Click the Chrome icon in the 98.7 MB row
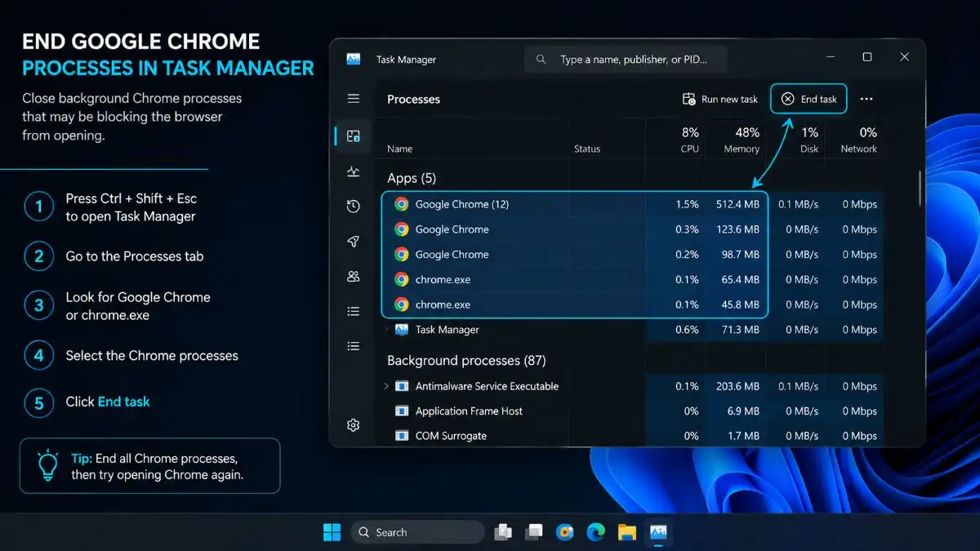The height and width of the screenshot is (551, 980). [401, 254]
